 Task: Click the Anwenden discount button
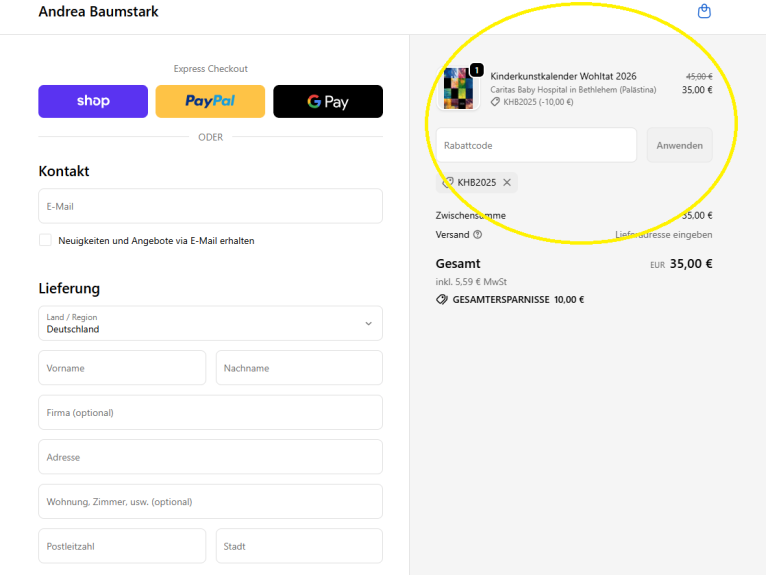[679, 145]
